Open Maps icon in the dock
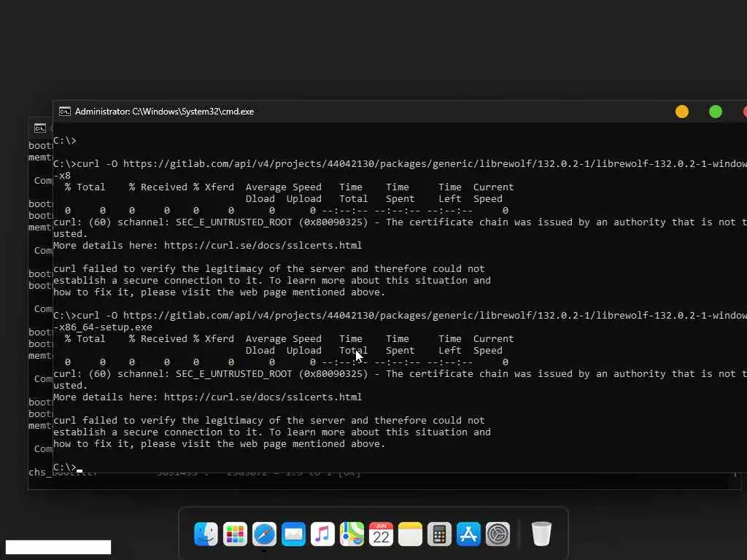The width and height of the screenshot is (747, 560). [x=352, y=534]
